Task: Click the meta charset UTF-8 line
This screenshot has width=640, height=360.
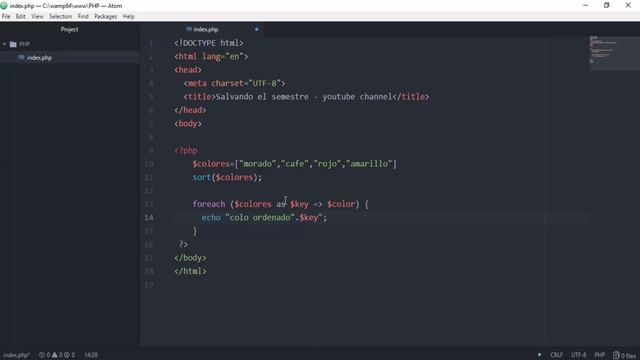Action: click(234, 83)
